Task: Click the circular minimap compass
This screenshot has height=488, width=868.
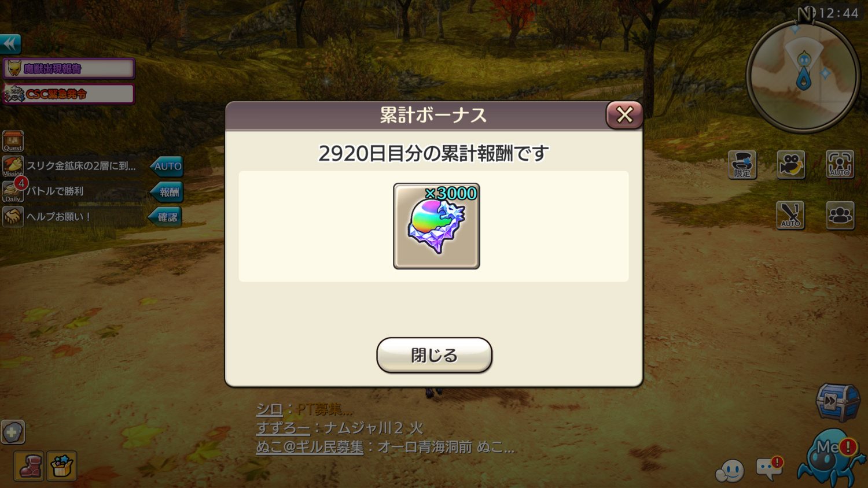Action: [803, 75]
